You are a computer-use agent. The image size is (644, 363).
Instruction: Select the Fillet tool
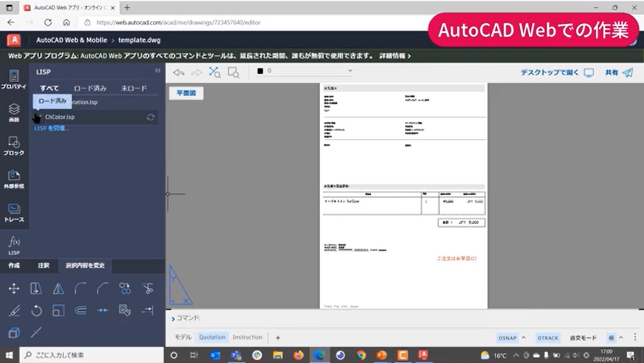[x=81, y=289]
